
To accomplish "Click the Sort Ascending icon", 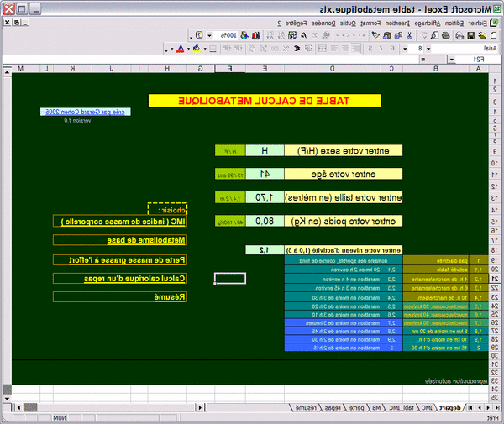I will [282, 35].
